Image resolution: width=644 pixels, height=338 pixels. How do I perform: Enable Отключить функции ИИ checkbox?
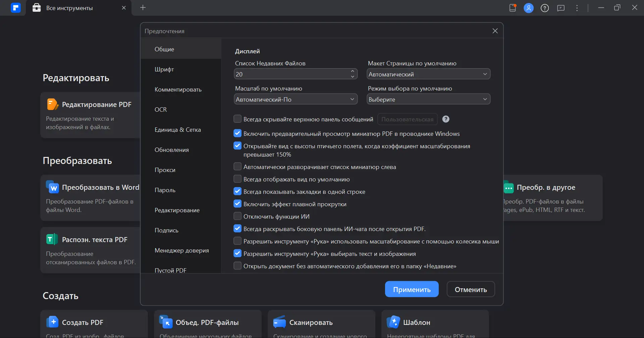pos(237,216)
